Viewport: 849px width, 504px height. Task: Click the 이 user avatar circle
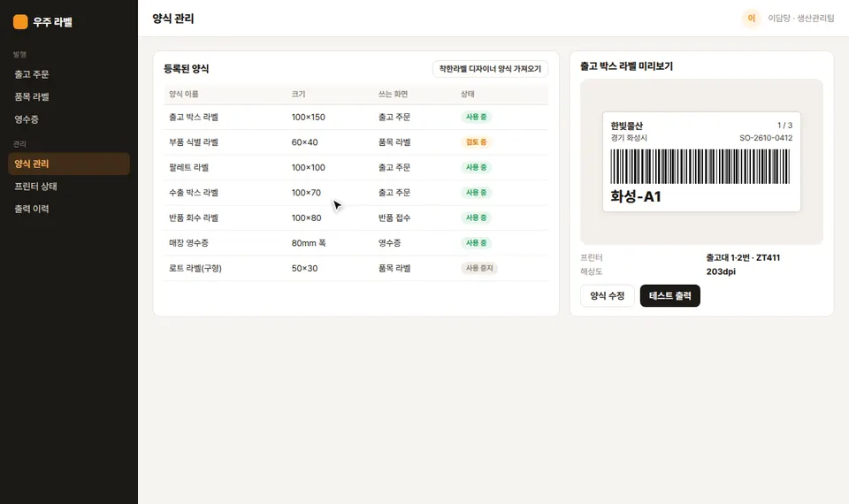pyautogui.click(x=751, y=19)
